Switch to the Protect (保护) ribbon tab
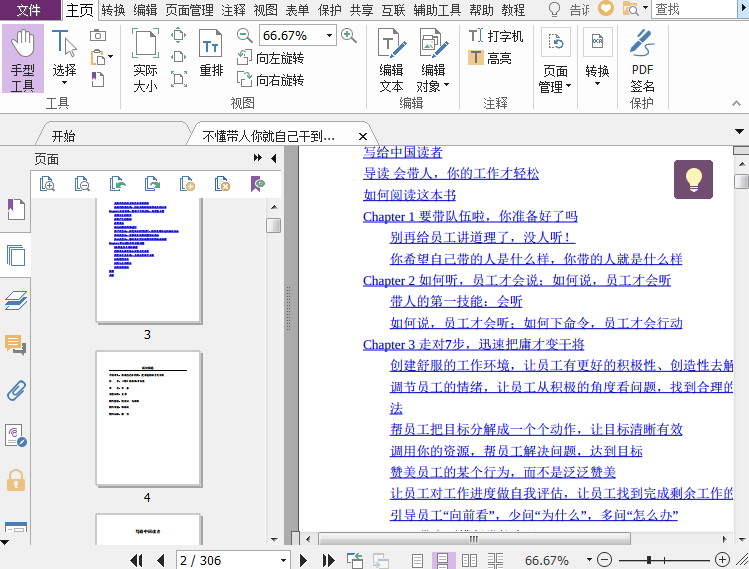 (x=330, y=10)
